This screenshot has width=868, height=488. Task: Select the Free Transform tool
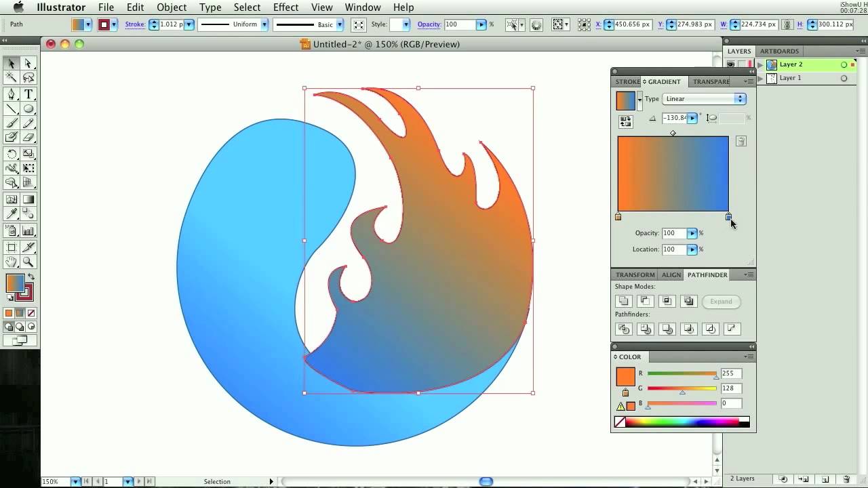pyautogui.click(x=28, y=168)
